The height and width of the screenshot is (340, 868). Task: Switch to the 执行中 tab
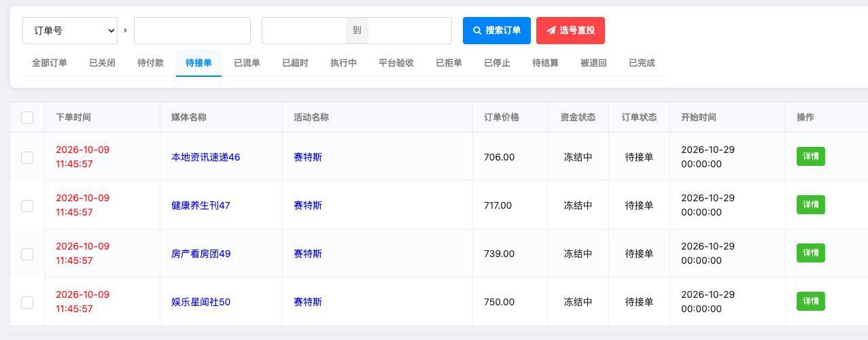[x=343, y=63]
